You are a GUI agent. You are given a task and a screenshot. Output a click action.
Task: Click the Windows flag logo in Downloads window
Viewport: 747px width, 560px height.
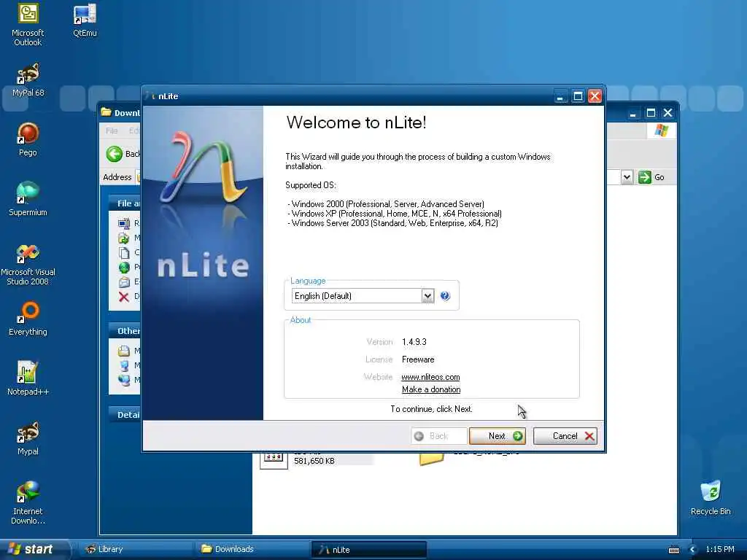pyautogui.click(x=661, y=130)
